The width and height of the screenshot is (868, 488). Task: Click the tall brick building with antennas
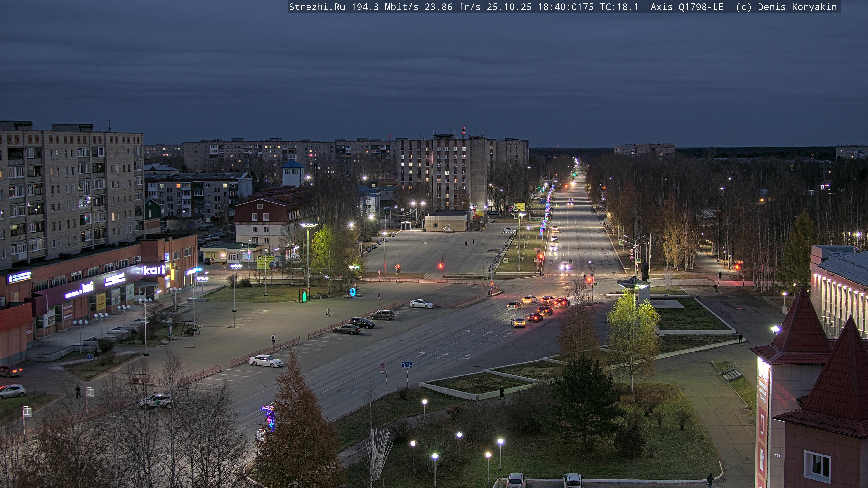coord(442,172)
